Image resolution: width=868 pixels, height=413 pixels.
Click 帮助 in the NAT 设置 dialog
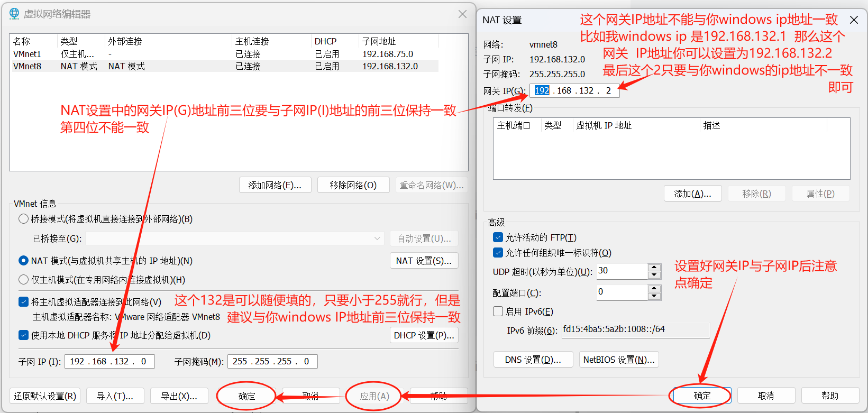pos(830,396)
